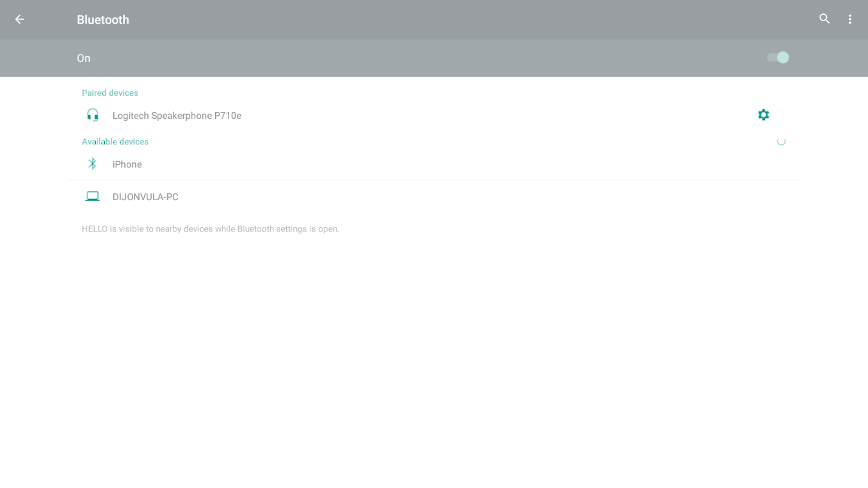This screenshot has width=868, height=488.
Task: Pair with the iPhone device
Action: tap(434, 164)
